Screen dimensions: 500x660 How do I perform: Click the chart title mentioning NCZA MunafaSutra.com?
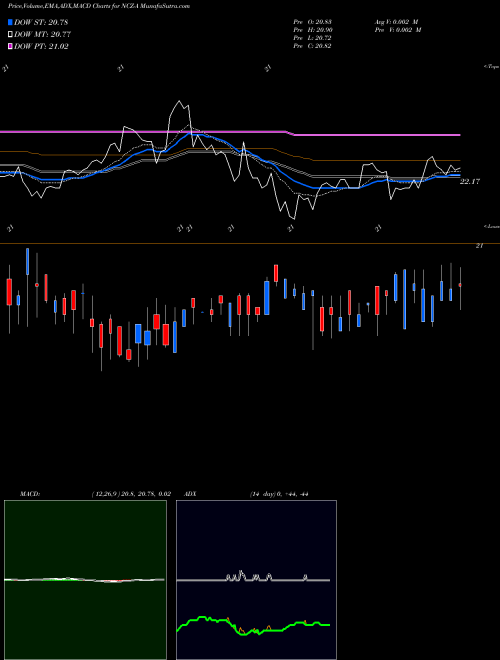(98, 6)
